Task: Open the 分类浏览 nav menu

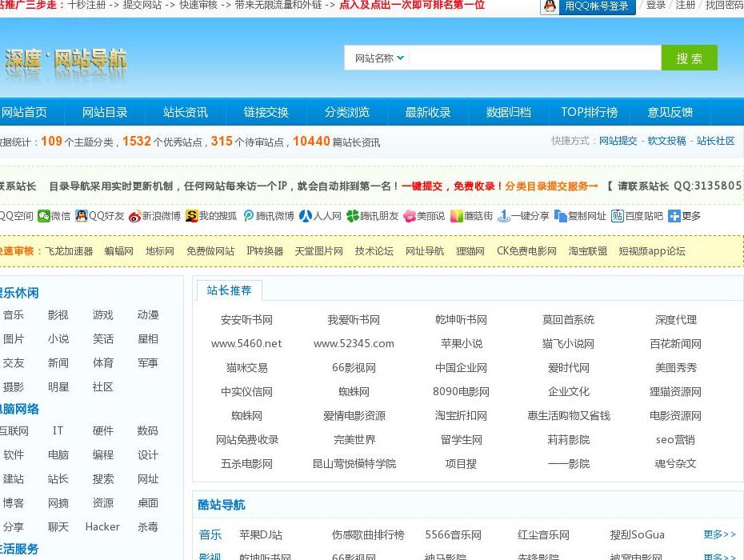Action: click(x=347, y=112)
